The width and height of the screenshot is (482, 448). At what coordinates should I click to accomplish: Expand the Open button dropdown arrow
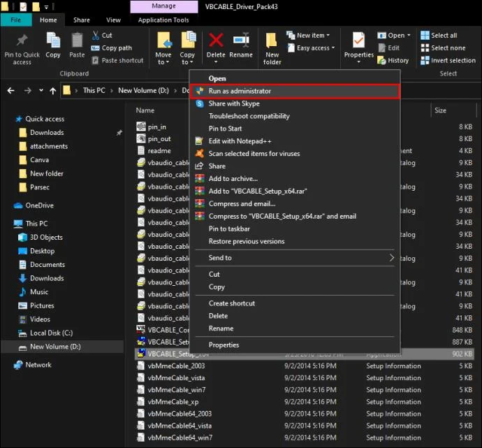tap(409, 36)
